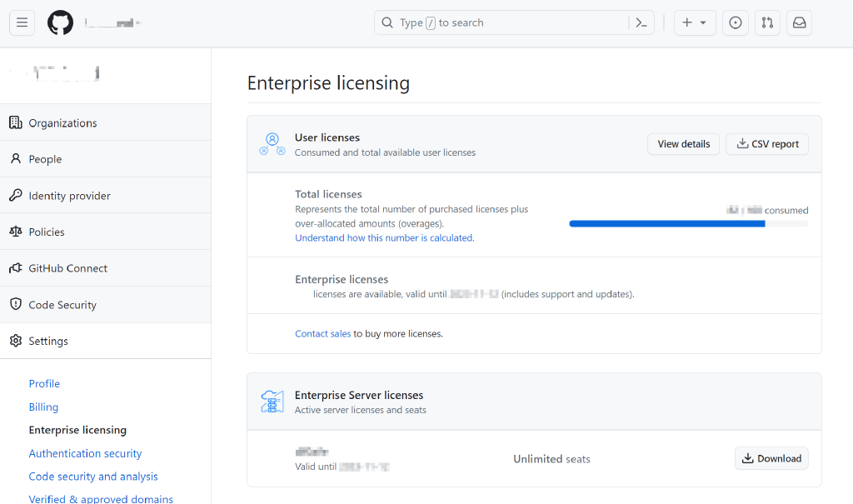Click the pull requests icon
853x504 pixels.
tap(767, 22)
